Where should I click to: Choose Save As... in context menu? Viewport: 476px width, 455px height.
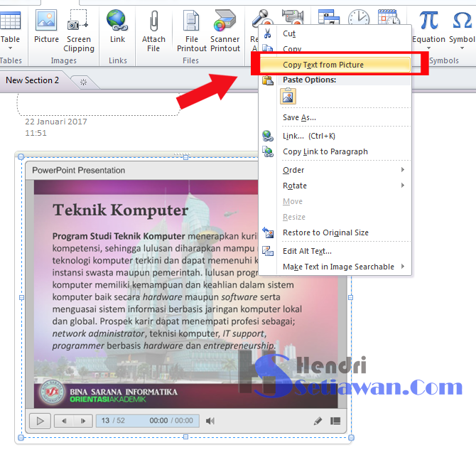(x=335, y=117)
